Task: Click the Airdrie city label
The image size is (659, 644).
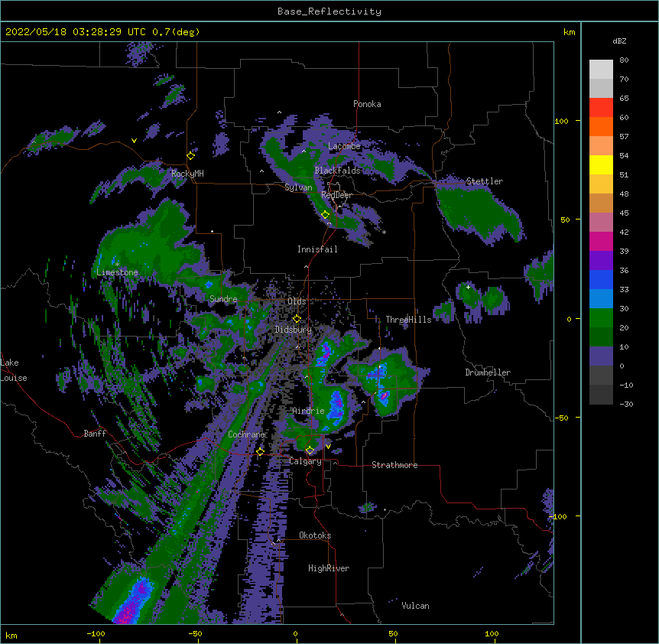Action: [x=309, y=411]
